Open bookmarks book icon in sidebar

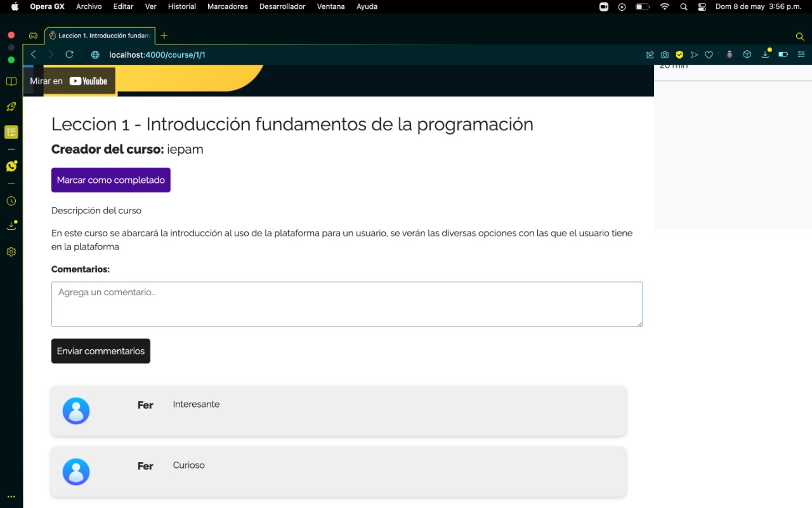pyautogui.click(x=11, y=81)
